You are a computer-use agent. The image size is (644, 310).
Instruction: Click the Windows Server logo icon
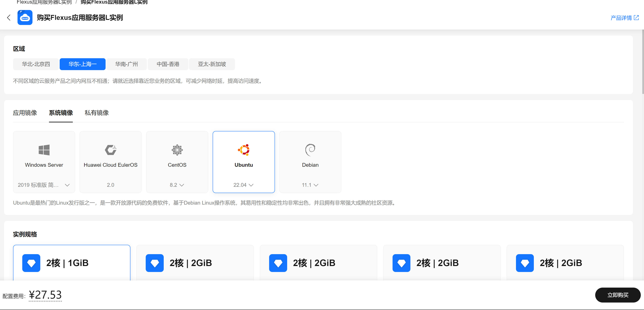pos(44,150)
